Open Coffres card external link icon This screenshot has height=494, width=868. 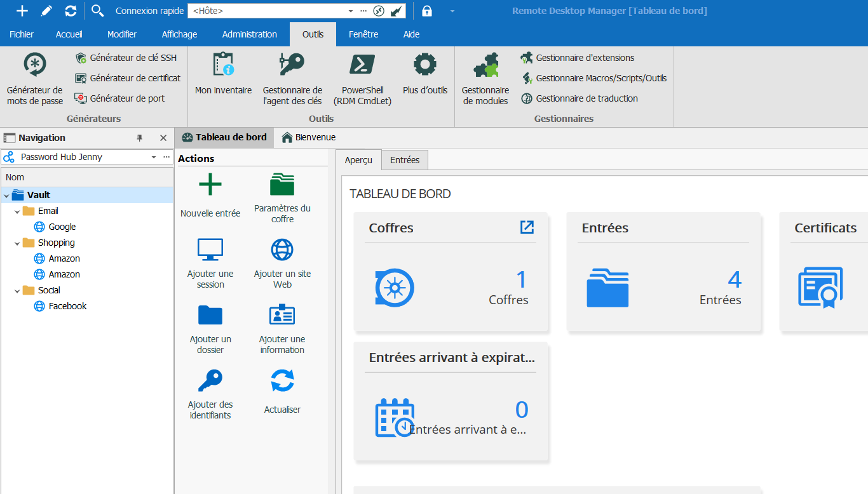527,227
